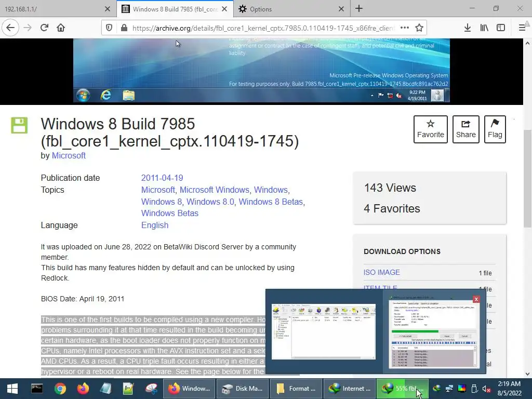Click the USB safely remove tray icon
532x399 pixels.
[474, 389]
